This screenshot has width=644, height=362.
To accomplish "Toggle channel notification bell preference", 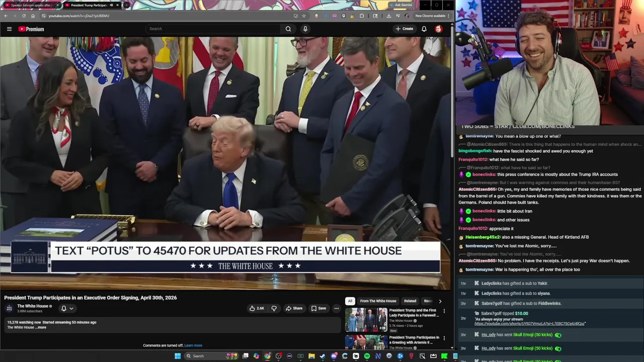I will [x=63, y=308].
